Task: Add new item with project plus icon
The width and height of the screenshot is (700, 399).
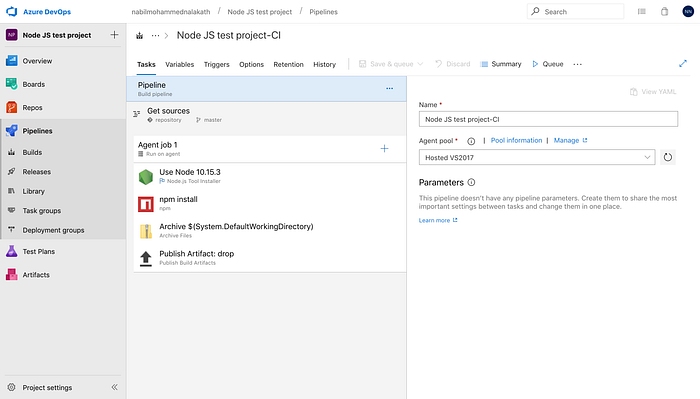Action: tap(114, 35)
